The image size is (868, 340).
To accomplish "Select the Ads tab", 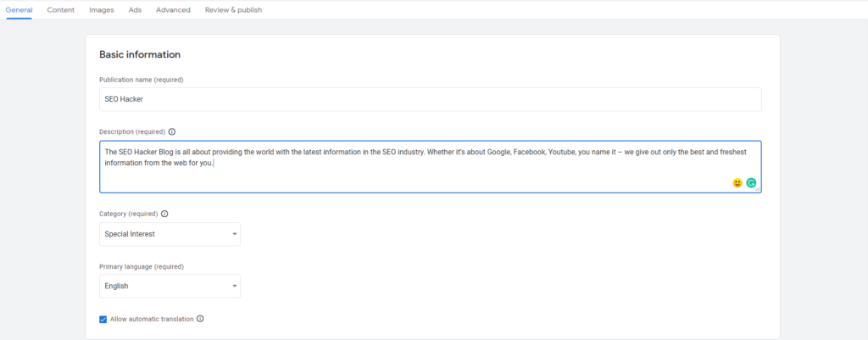I will tap(136, 10).
